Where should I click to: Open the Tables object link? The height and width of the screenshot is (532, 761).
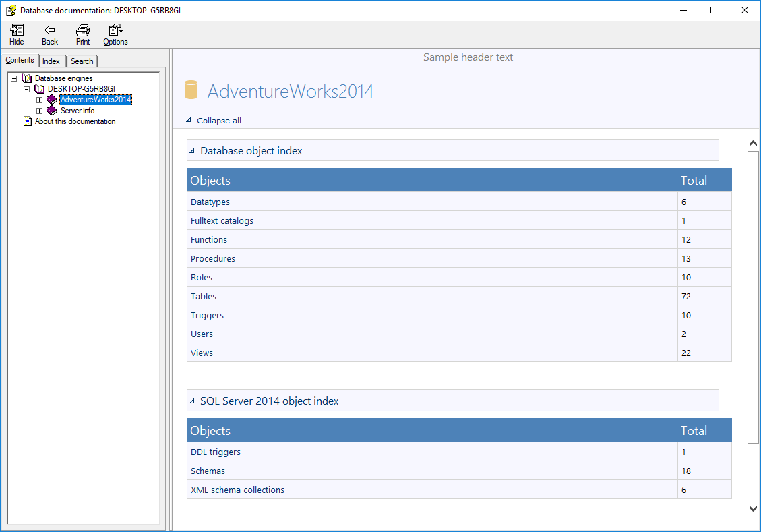pos(204,296)
